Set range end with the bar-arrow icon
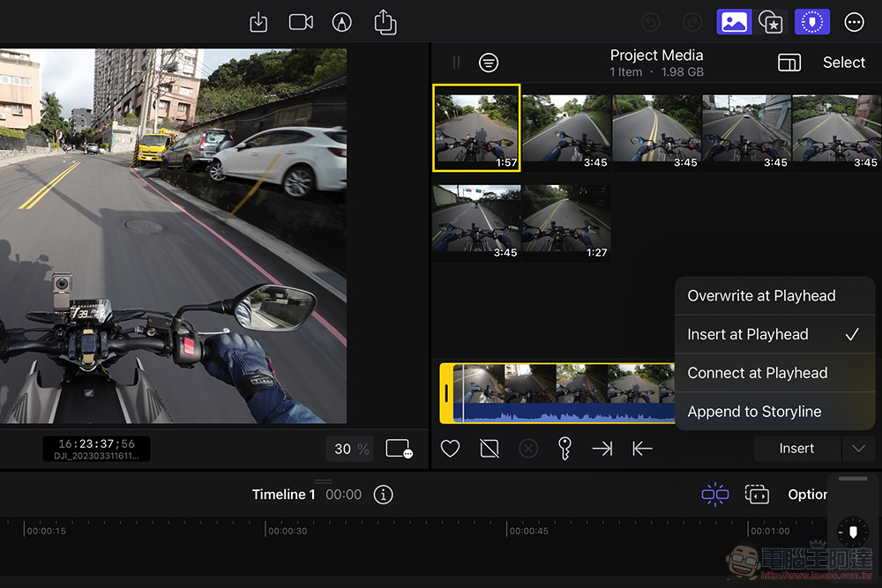 [x=642, y=449]
